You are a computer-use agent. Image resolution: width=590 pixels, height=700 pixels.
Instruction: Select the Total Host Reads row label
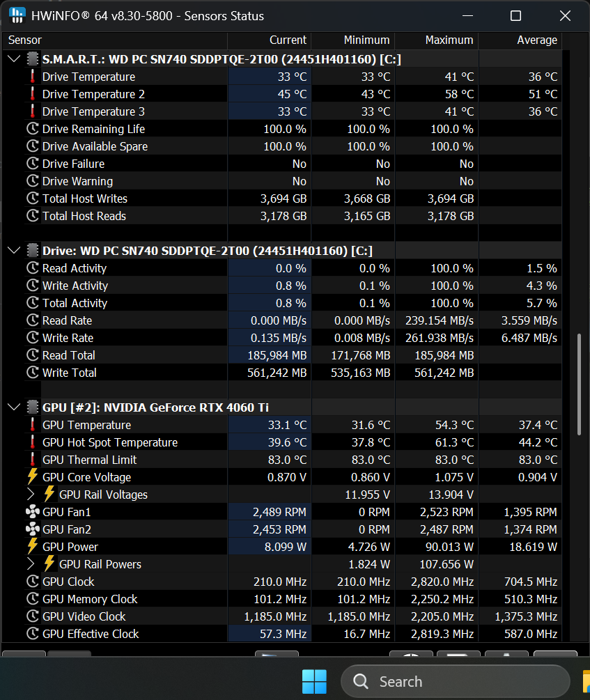84,216
